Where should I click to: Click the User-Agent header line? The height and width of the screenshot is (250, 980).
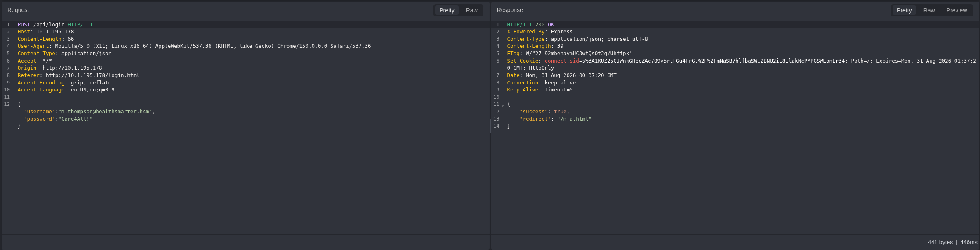pyautogui.click(x=194, y=46)
